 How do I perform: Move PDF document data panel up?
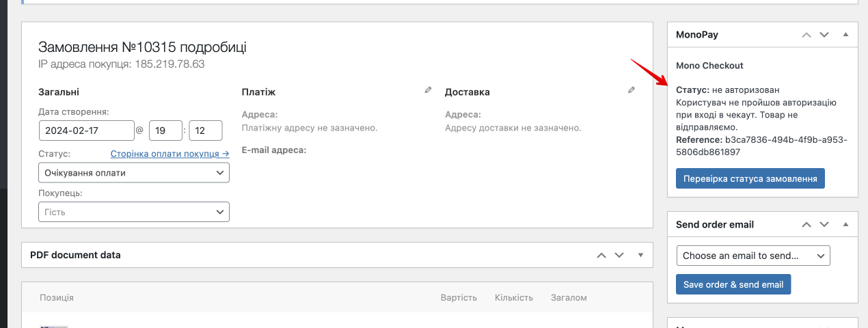(x=601, y=255)
